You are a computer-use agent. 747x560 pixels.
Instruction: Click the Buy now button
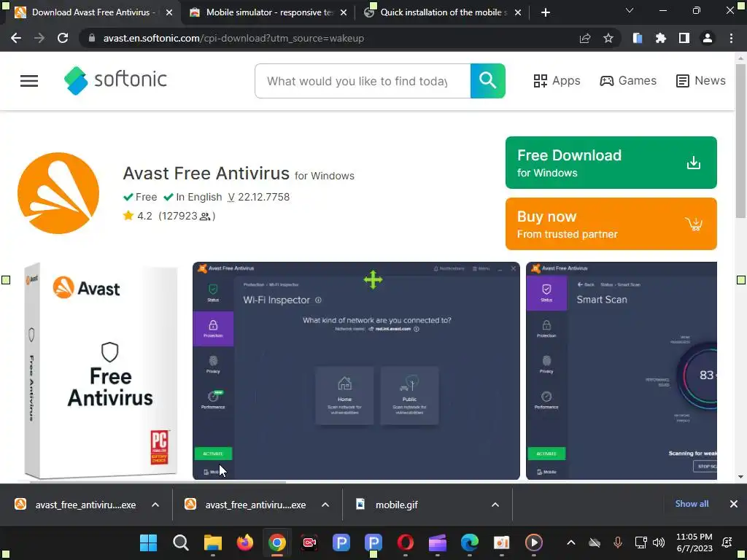(611, 224)
